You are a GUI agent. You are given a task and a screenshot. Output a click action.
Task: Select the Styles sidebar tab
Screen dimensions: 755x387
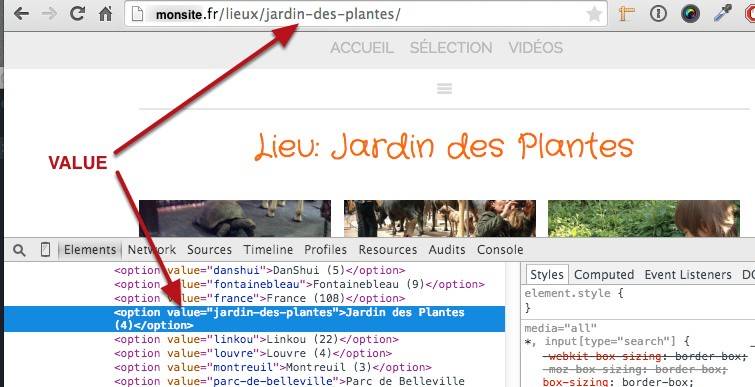547,274
